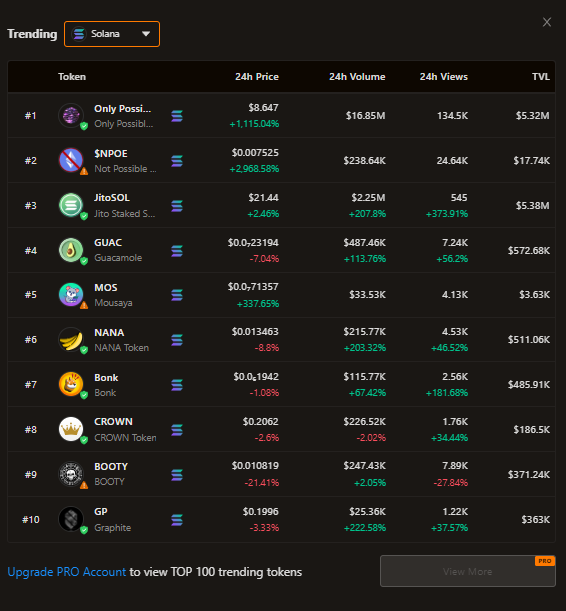Click the CROWN token logo
The height and width of the screenshot is (611, 566).
tap(71, 429)
